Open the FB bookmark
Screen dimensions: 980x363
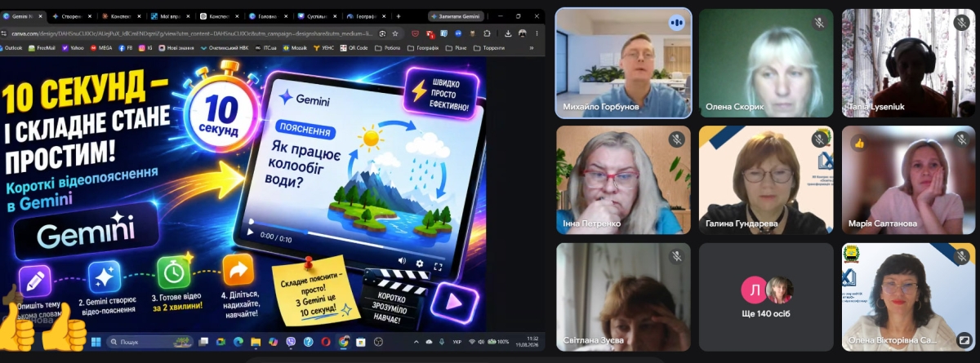coord(126,48)
